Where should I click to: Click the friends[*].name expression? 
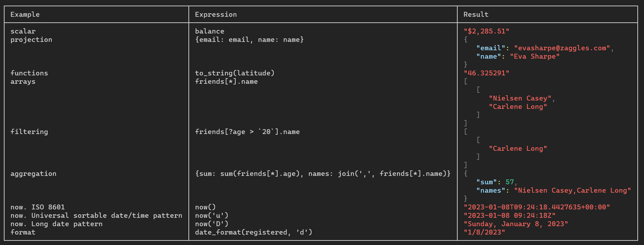[x=226, y=81]
